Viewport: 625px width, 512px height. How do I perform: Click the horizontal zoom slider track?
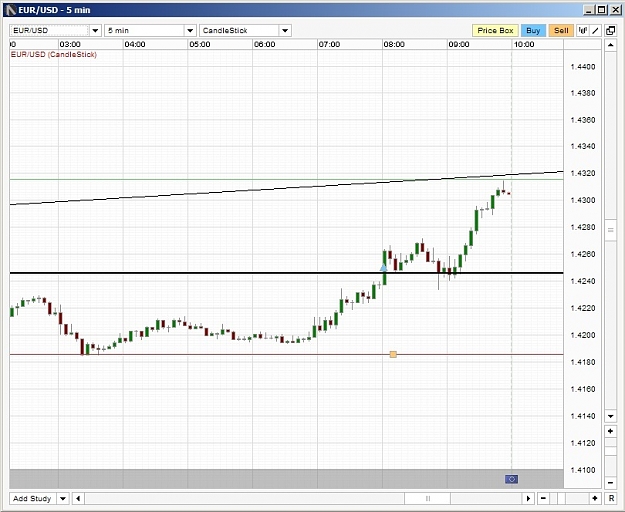coord(569,498)
